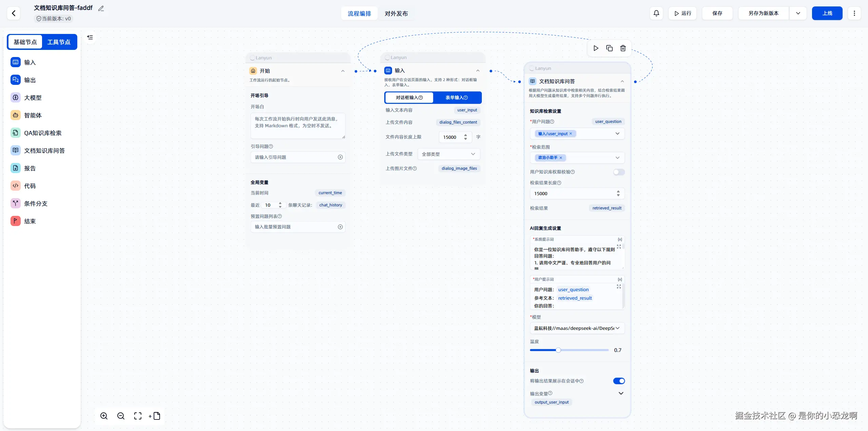Click the trash icon above the node
The image size is (868, 431).
point(623,48)
